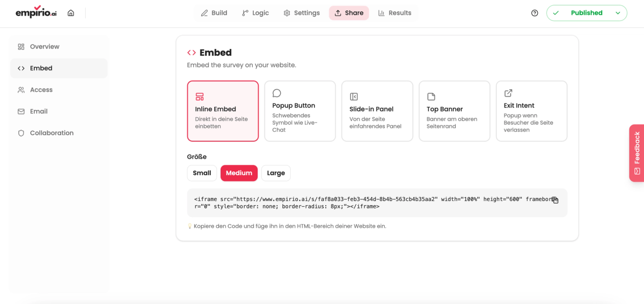Open Collaboration in the sidebar
The height and width of the screenshot is (304, 644).
point(59,133)
